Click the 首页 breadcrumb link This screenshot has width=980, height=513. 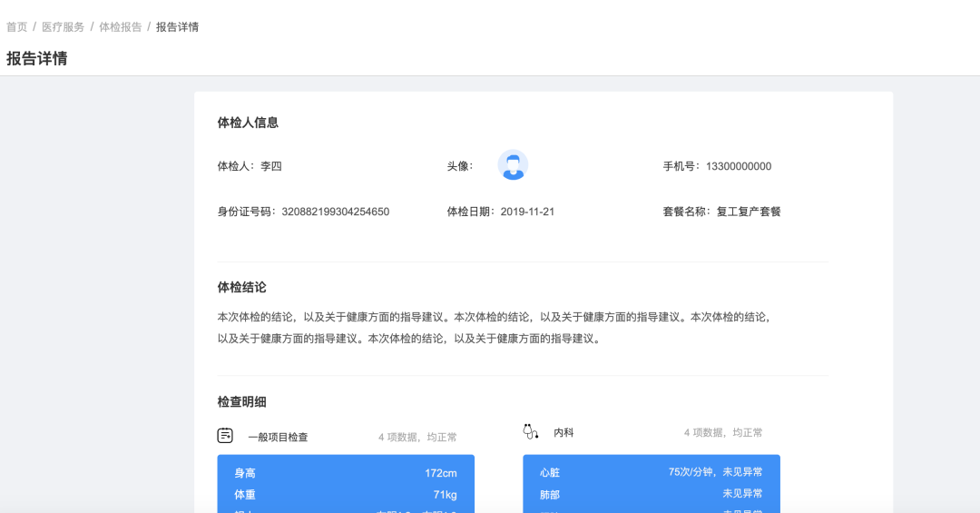(x=17, y=27)
